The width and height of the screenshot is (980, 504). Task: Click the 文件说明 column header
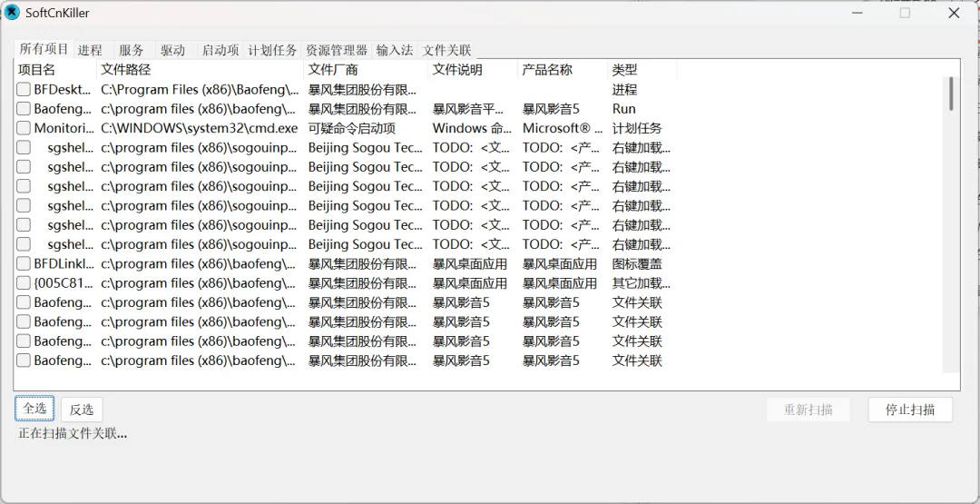pos(473,69)
